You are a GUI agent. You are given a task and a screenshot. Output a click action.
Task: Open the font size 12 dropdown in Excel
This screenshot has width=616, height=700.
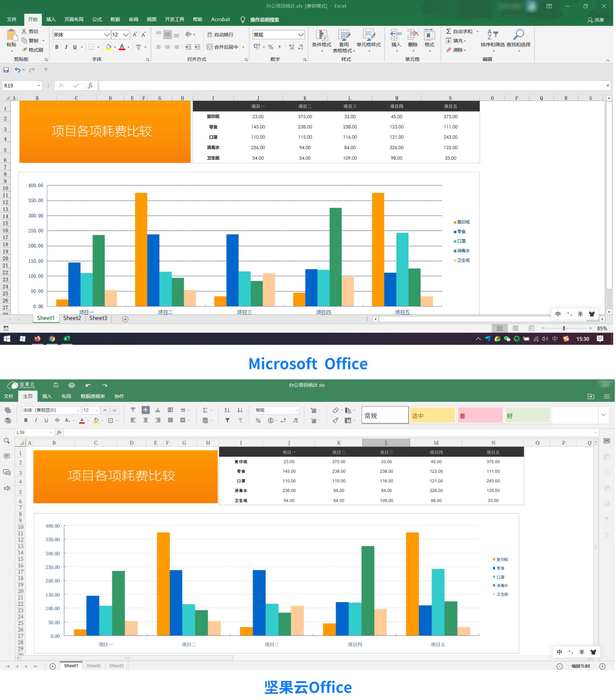click(x=126, y=35)
